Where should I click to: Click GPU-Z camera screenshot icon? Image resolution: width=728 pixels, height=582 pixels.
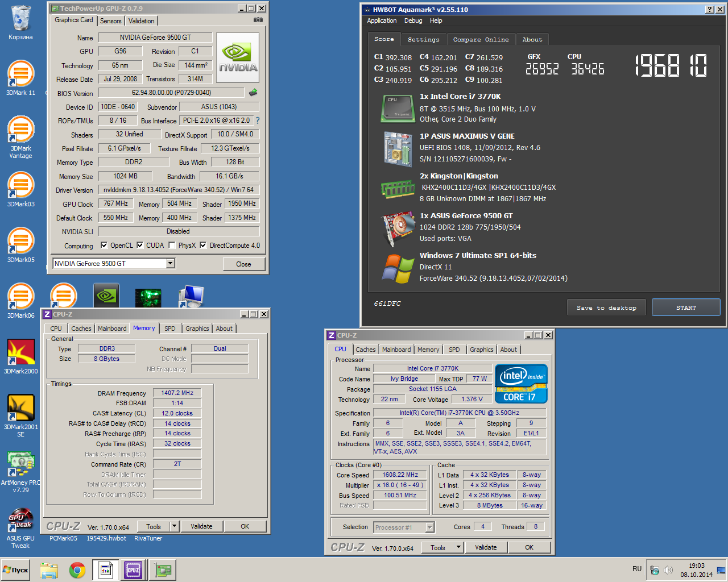point(258,20)
